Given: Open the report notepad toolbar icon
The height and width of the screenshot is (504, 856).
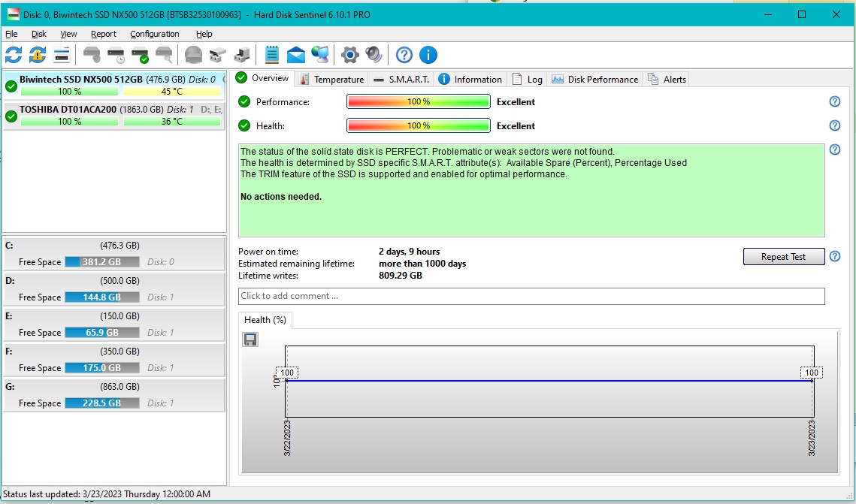Looking at the screenshot, I should point(271,55).
